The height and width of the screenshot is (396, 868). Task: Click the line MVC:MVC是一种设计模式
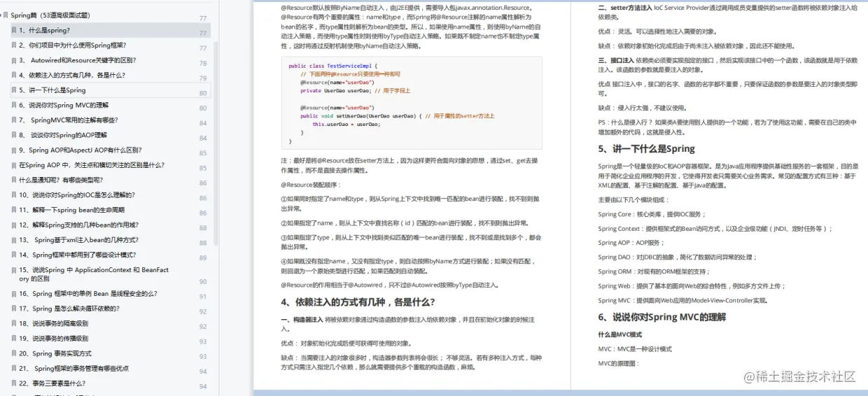click(x=634, y=348)
